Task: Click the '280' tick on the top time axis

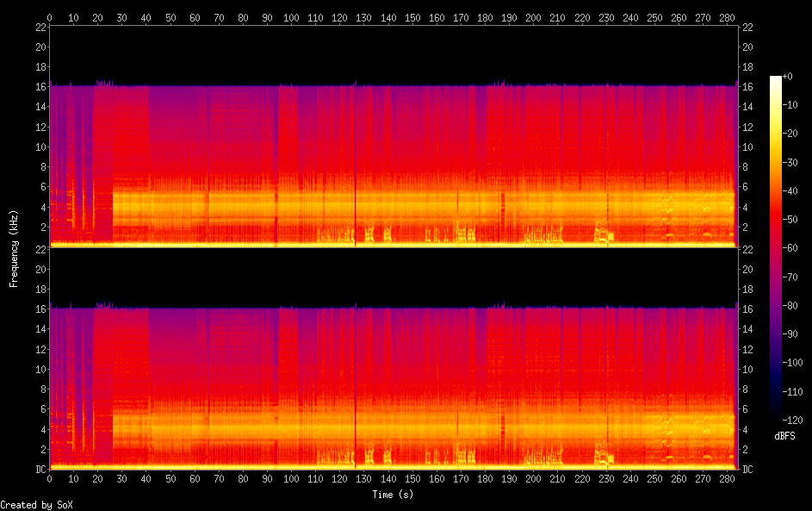Action: 727,17
